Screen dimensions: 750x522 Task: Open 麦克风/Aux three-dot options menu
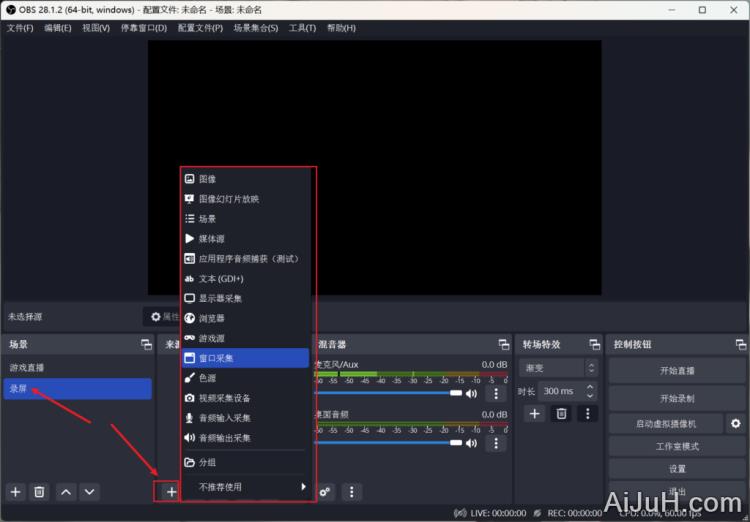coord(496,394)
